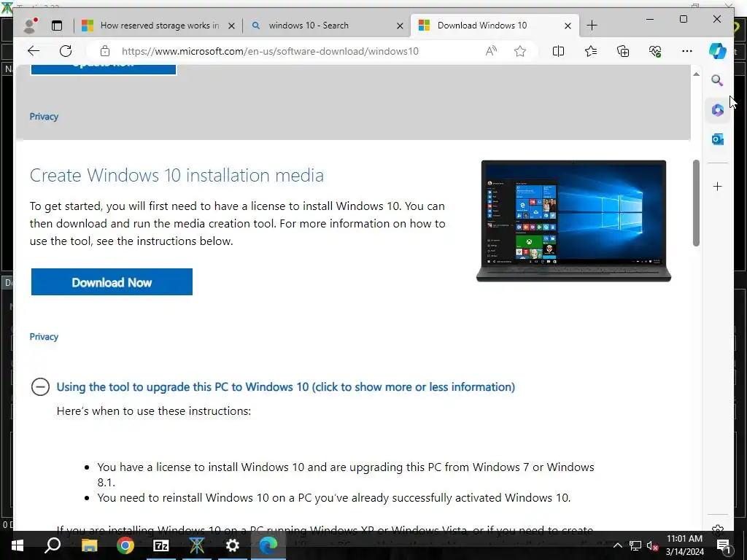This screenshot has width=747, height=560.
Task: Click the Download Now button
Action: point(112,282)
